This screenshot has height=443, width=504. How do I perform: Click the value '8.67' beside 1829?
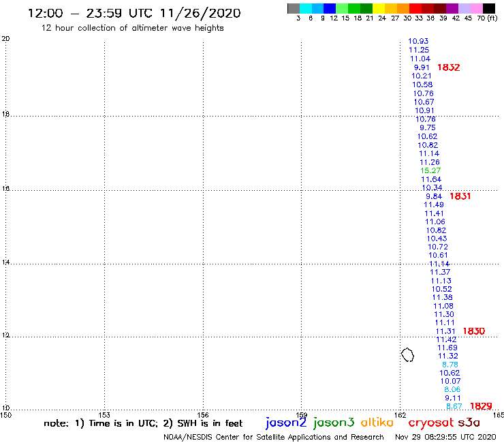pos(454,407)
